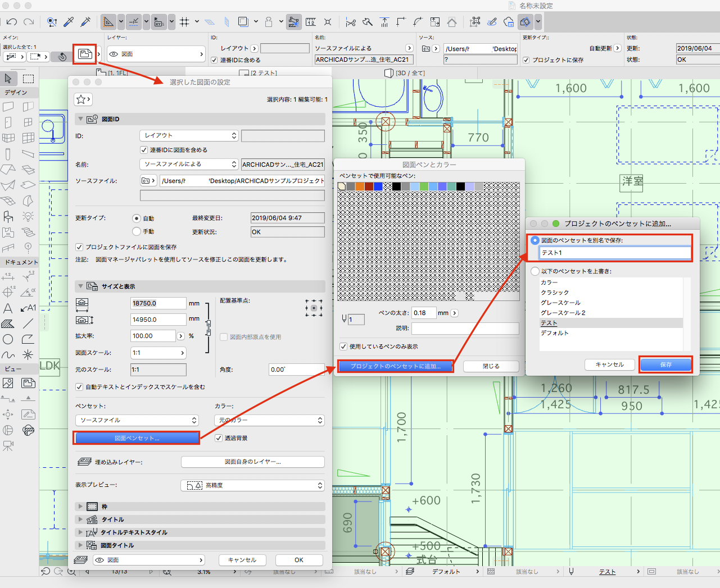Viewport: 720px width, 588px height.
Task: Click the Undo arrow in the toolbar
Action: [11, 22]
